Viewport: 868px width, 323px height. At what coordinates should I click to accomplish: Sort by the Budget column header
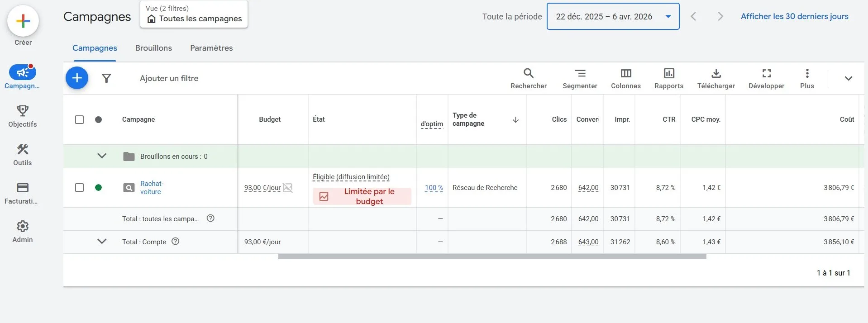point(270,119)
